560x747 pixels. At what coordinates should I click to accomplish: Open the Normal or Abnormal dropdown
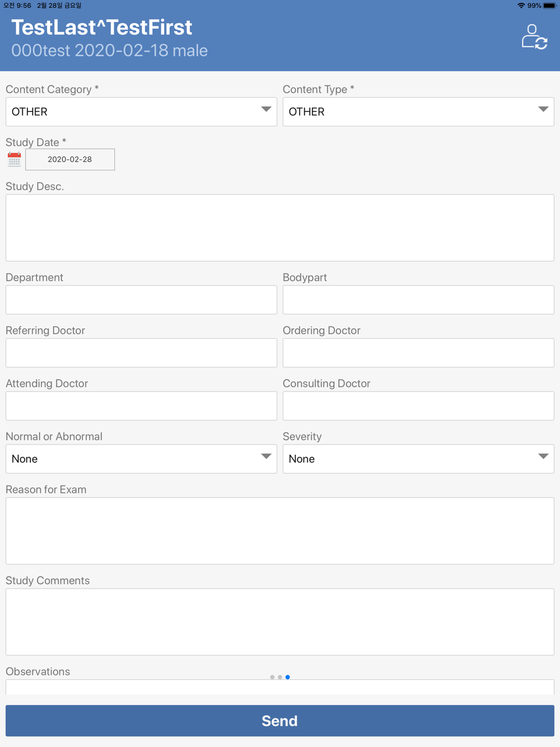pyautogui.click(x=141, y=459)
